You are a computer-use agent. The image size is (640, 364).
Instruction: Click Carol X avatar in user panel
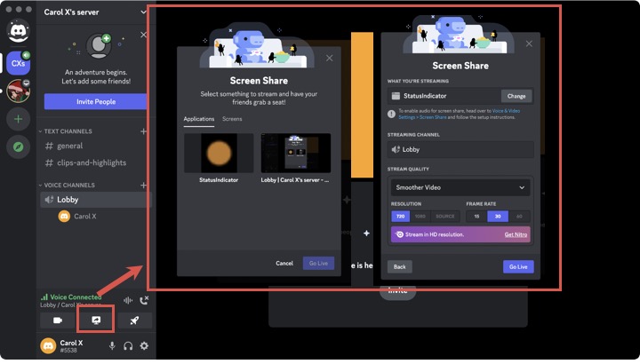point(48,346)
